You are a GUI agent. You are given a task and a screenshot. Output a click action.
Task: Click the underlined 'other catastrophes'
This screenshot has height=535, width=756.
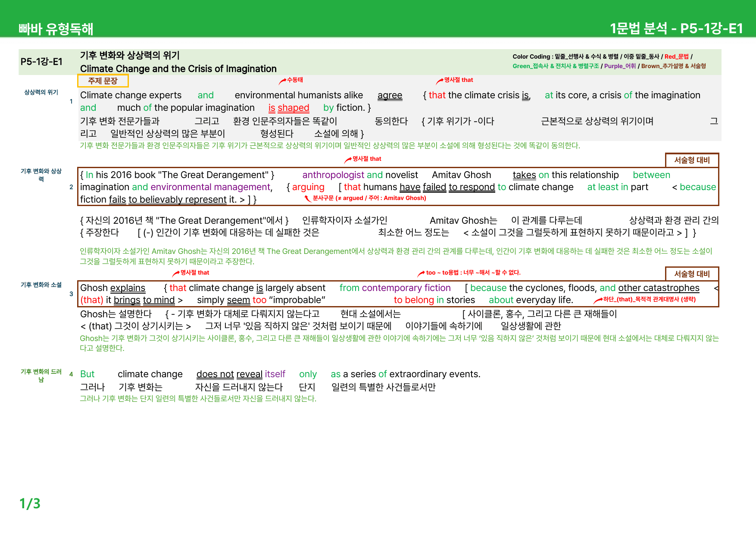(659, 288)
